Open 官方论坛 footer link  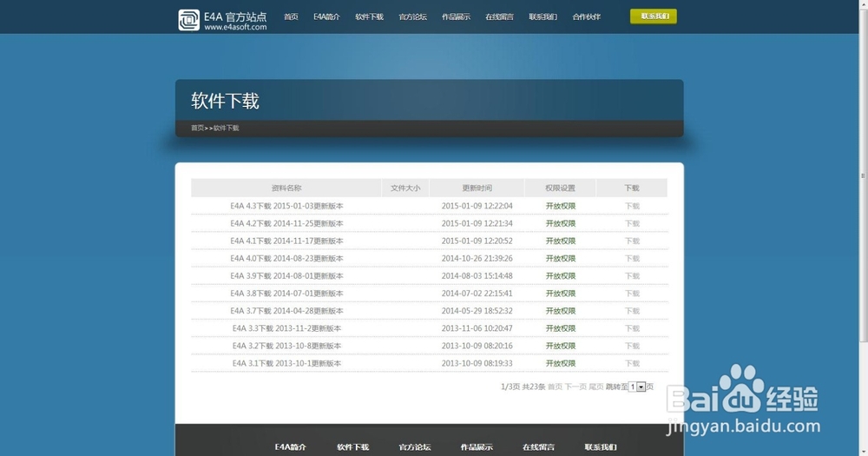[x=415, y=446]
